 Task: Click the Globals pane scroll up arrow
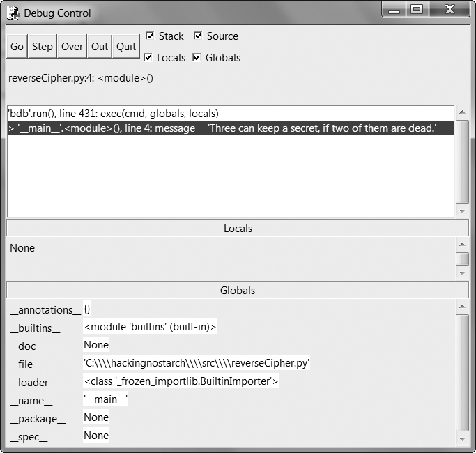462,307
